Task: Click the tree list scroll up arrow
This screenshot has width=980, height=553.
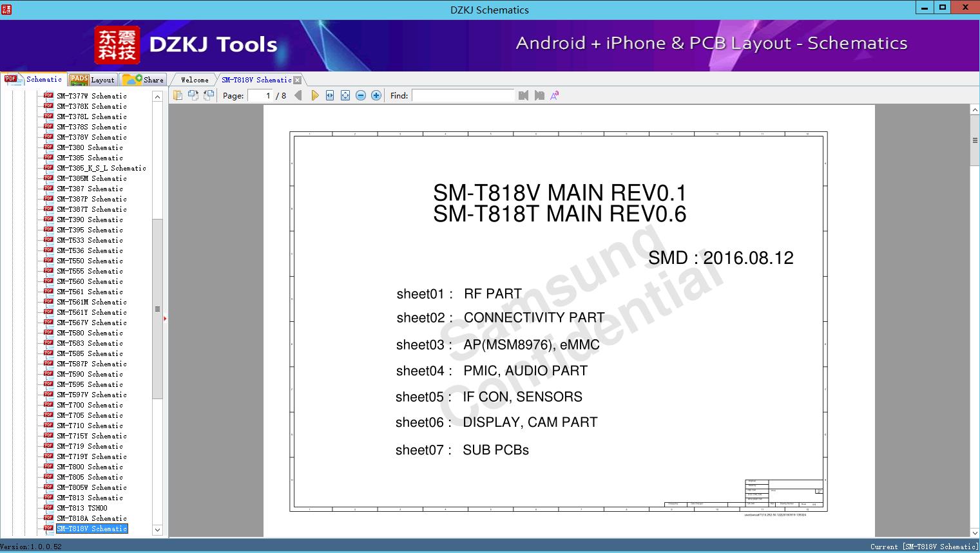Action: pos(157,96)
